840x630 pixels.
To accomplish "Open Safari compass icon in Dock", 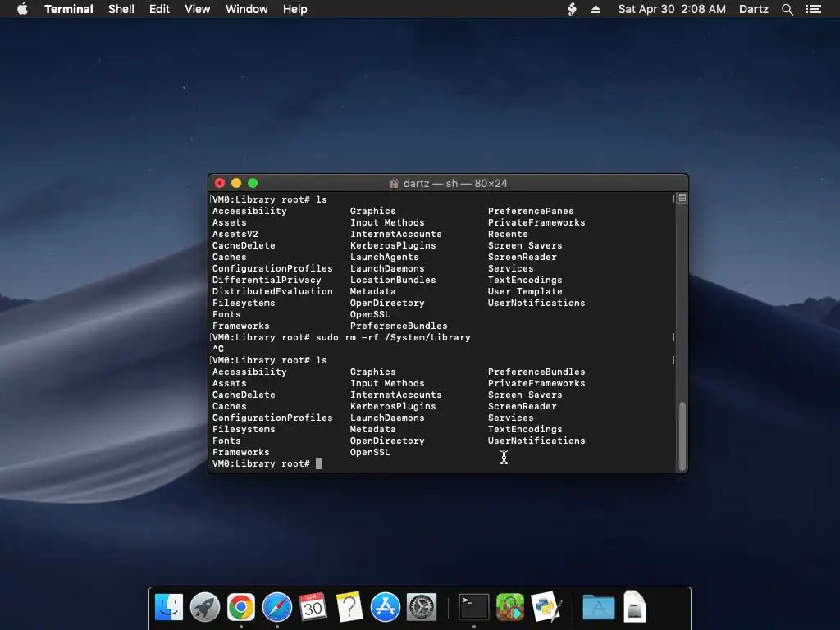I will coord(277,608).
